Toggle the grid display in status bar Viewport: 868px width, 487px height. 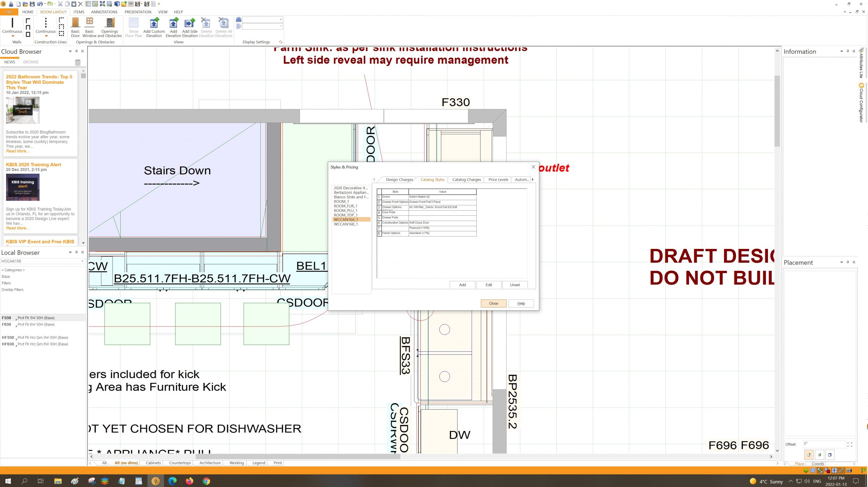click(813, 470)
